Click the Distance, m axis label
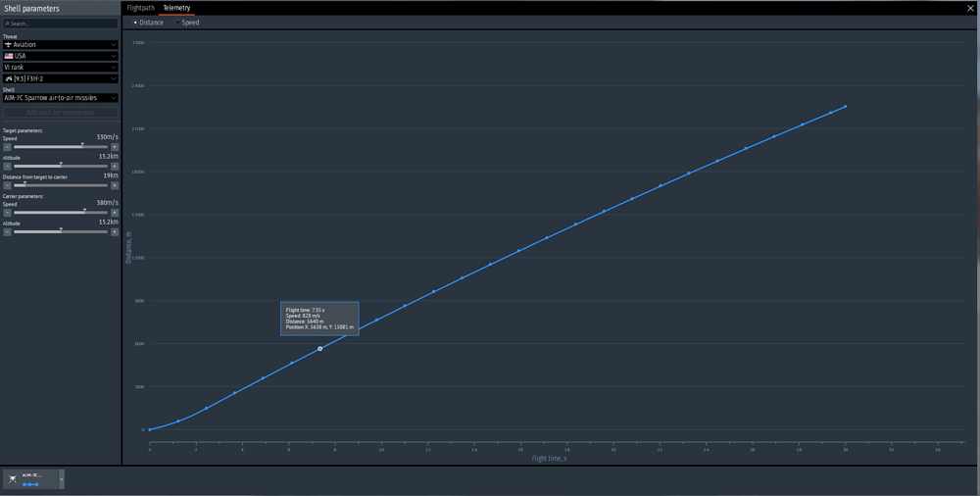 [x=128, y=247]
